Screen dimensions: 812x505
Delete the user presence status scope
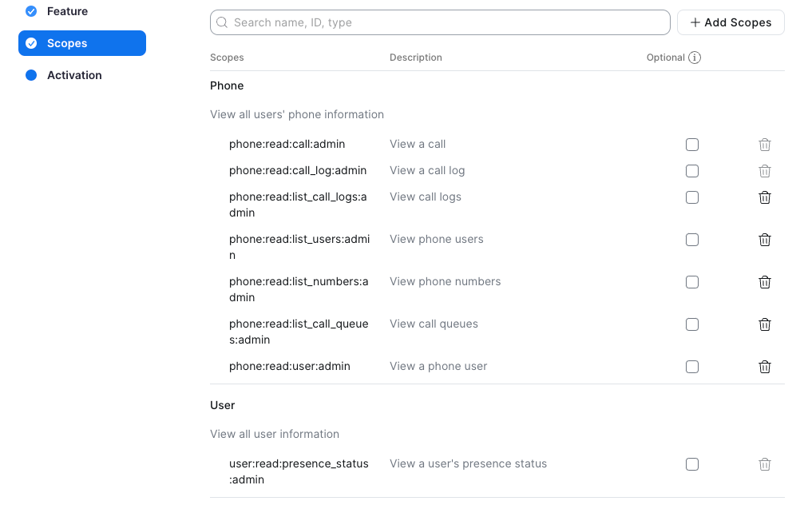[x=764, y=464]
